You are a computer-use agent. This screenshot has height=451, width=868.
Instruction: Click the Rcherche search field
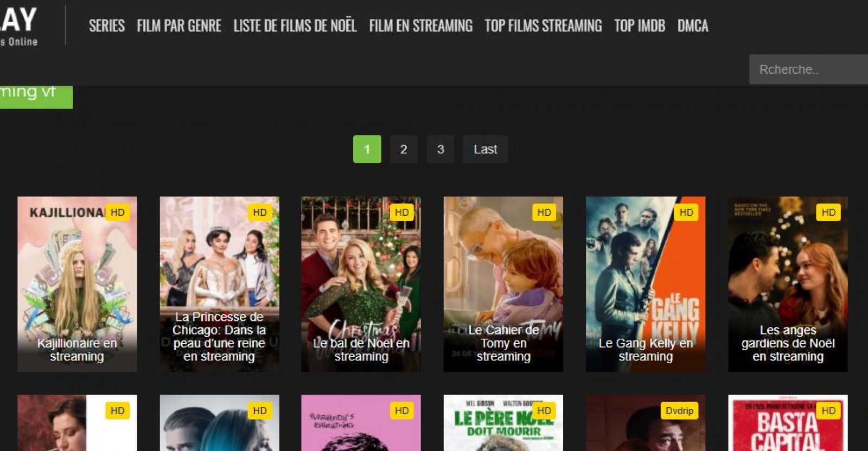[808, 69]
